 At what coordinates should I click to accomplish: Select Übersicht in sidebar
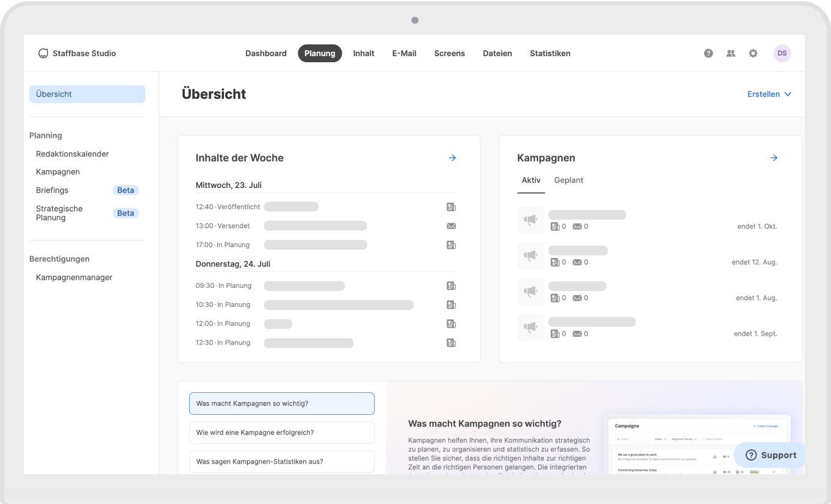click(87, 94)
